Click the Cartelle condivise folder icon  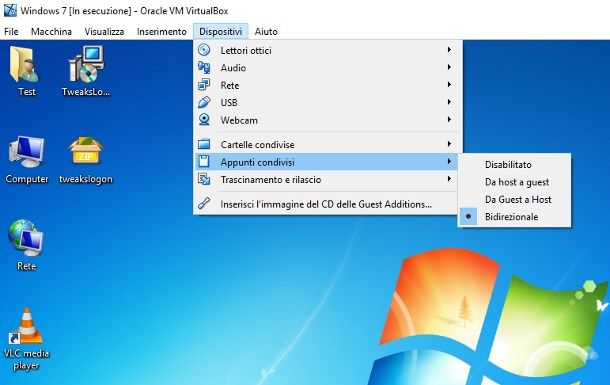[204, 144]
